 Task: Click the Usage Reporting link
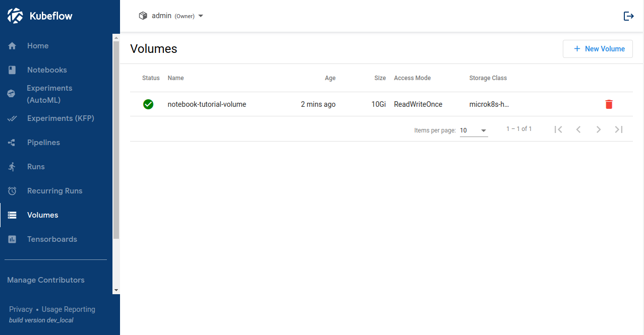(x=68, y=309)
